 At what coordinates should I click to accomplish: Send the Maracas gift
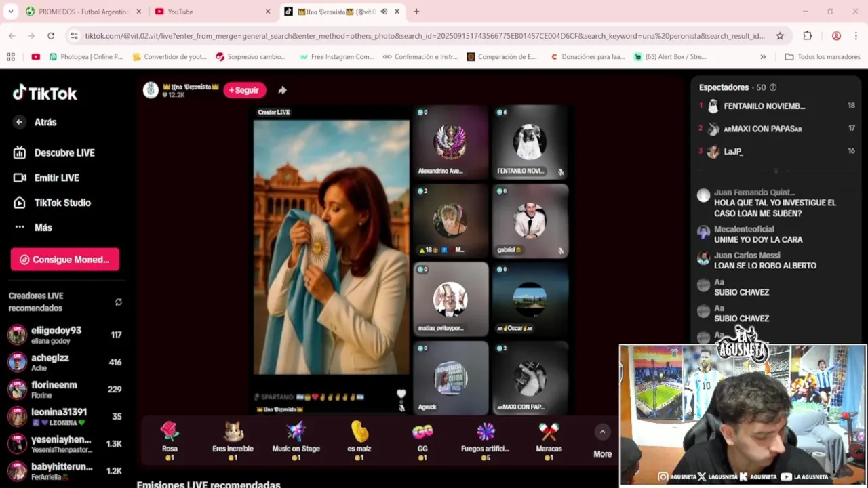coord(549,441)
